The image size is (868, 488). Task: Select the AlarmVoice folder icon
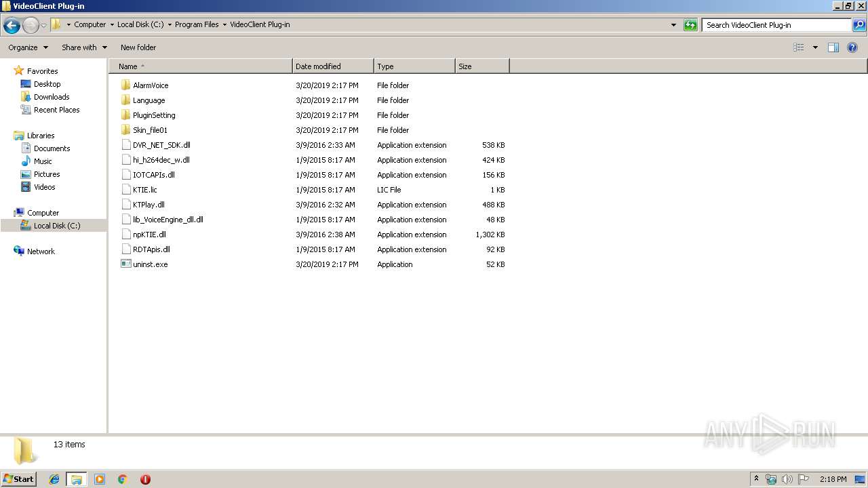(x=125, y=85)
